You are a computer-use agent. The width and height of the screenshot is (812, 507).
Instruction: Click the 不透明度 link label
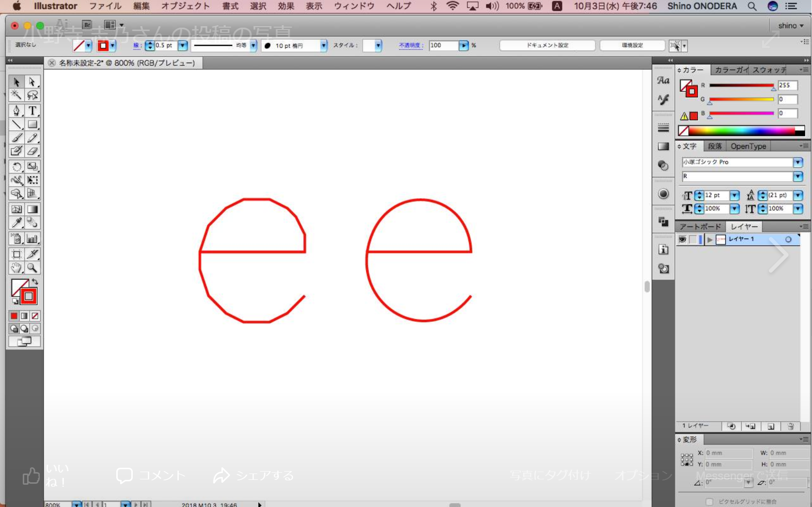[411, 46]
